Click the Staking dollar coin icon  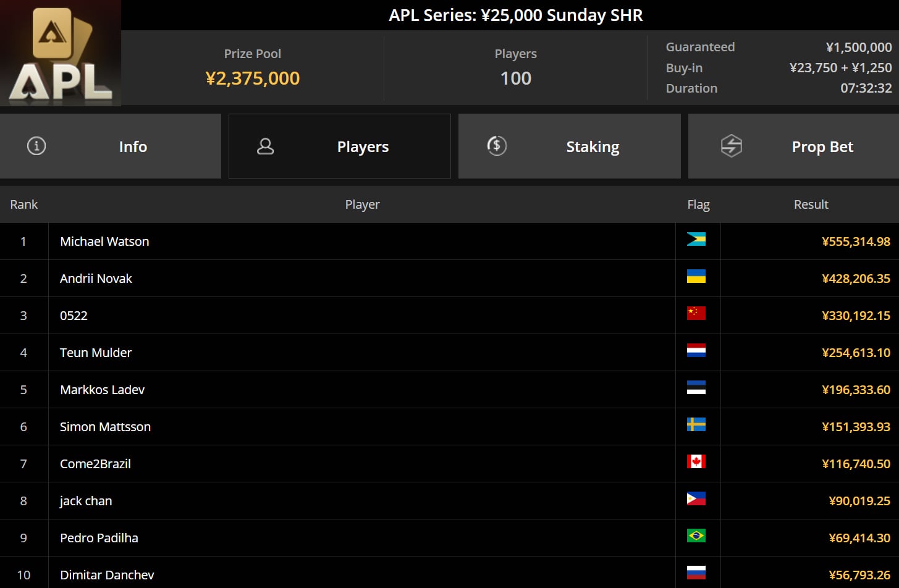tap(497, 146)
